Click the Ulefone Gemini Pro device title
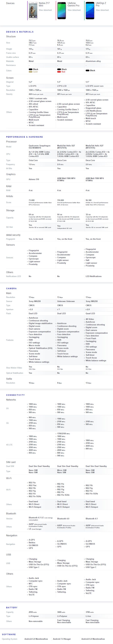 (73, 4)
